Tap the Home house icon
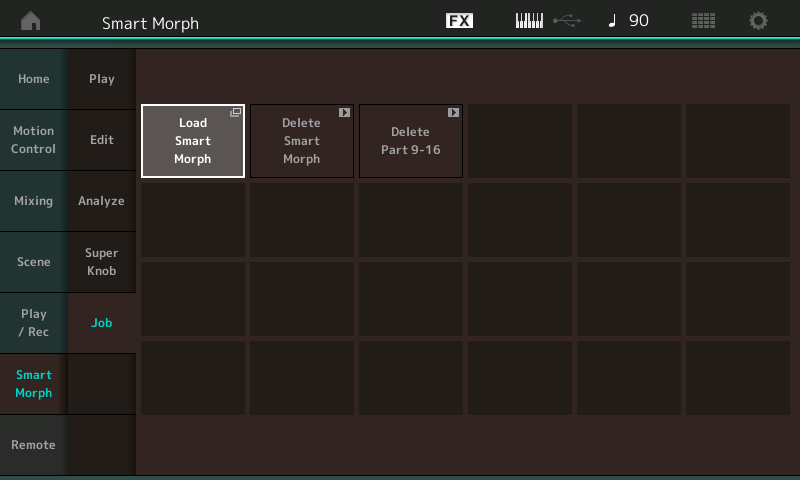800x480 pixels. (31, 21)
